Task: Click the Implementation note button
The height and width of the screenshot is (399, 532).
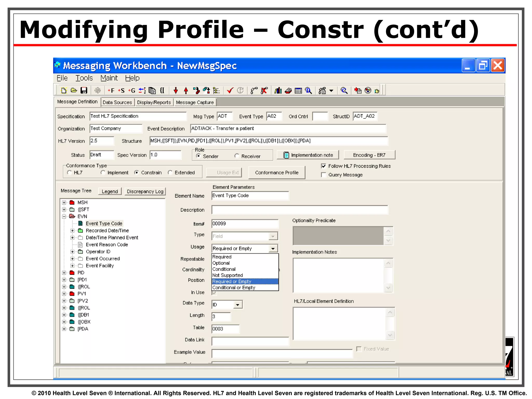Action: click(308, 155)
